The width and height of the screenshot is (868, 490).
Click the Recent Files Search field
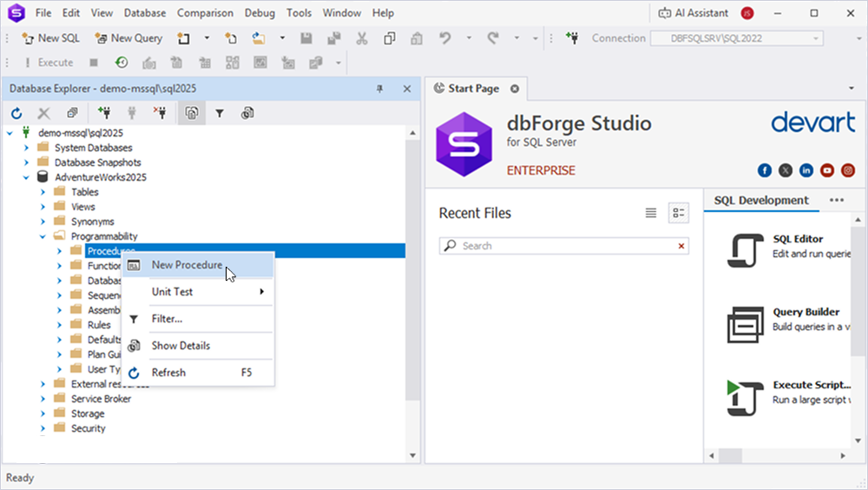coord(564,246)
